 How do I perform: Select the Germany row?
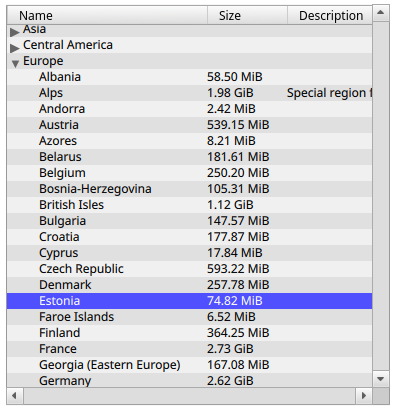pos(189,380)
